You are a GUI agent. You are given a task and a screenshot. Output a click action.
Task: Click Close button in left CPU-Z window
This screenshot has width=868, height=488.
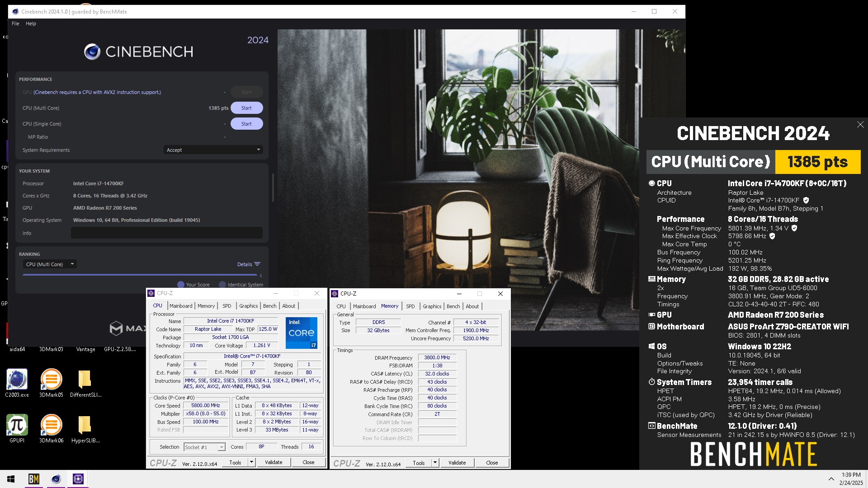pyautogui.click(x=308, y=462)
